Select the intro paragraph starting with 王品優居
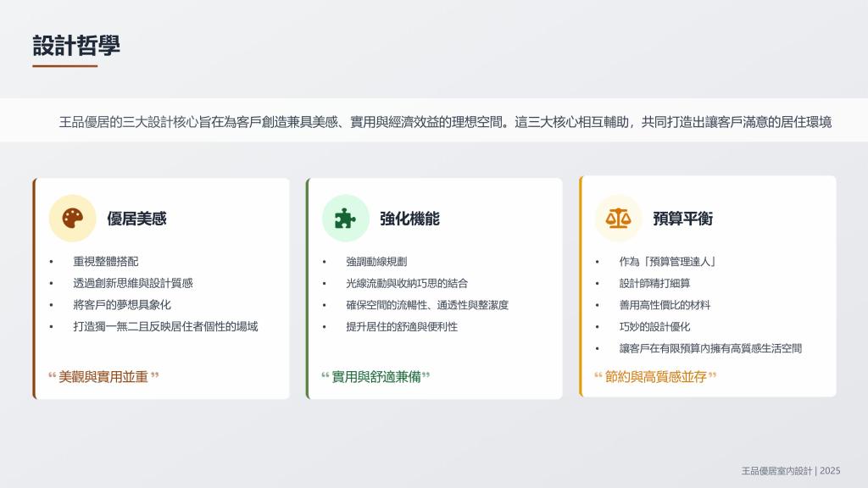Screen dimensions: 868x488 [x=445, y=121]
